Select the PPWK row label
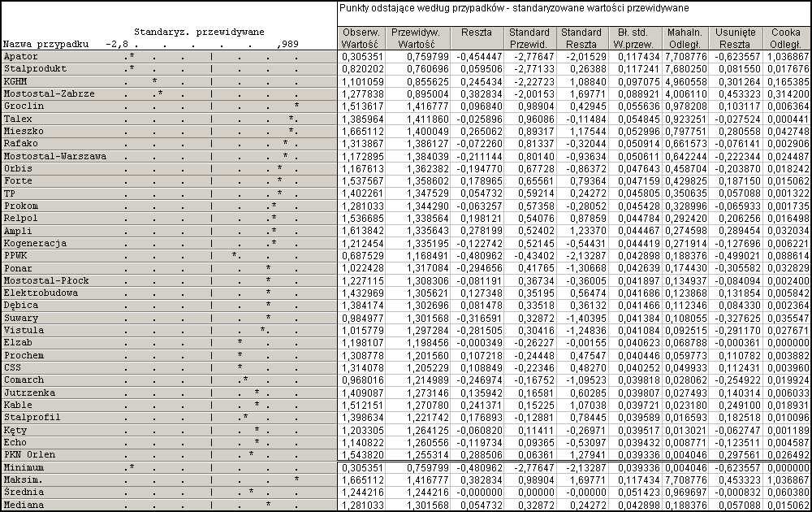Image resolution: width=812 pixels, height=512 pixels. [15, 256]
